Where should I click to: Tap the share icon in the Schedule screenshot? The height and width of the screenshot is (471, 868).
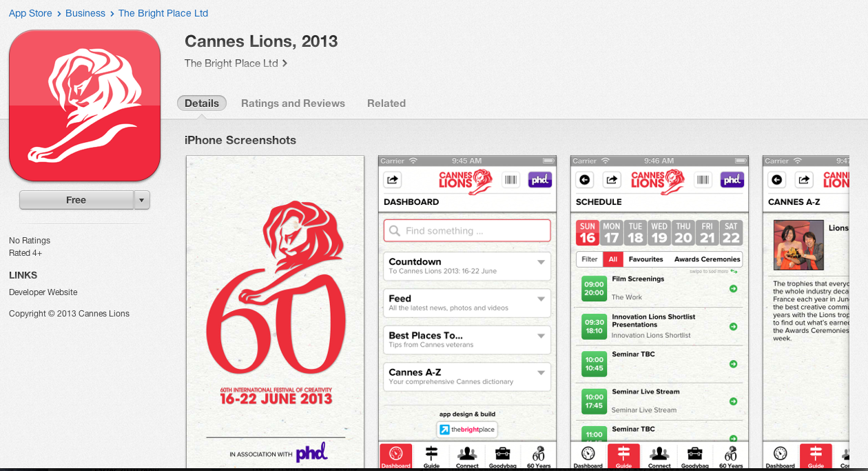[612, 180]
